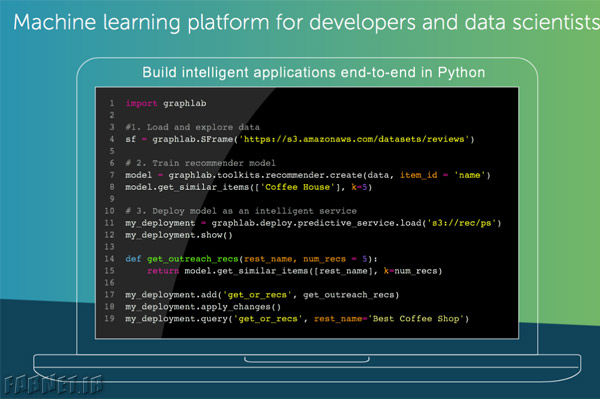Click the 's3://rec/ps' string

click(464, 223)
